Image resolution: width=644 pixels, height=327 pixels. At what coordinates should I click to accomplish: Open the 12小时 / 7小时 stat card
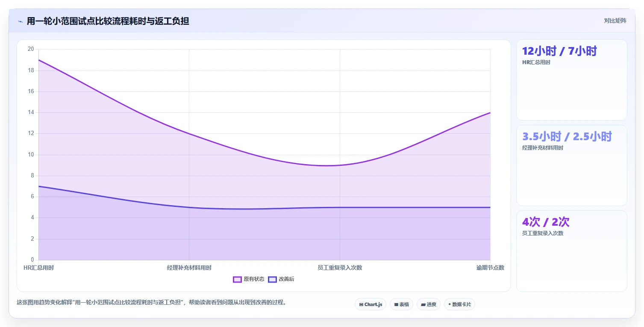572,80
